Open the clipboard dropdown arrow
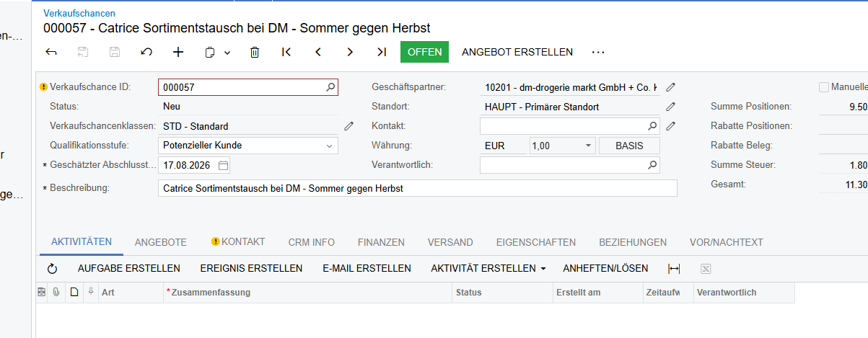 [x=227, y=53]
